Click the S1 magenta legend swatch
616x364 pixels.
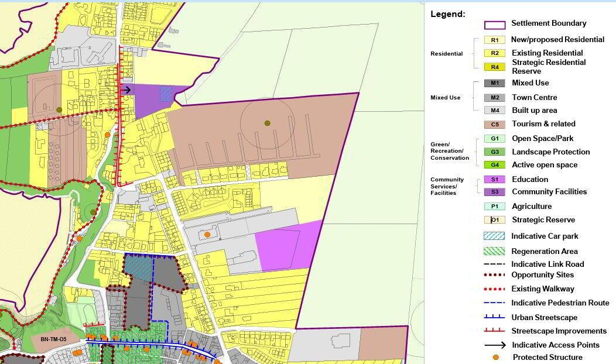(495, 180)
